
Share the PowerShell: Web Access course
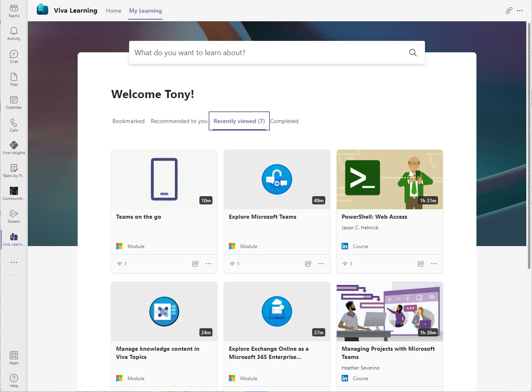coord(421,264)
